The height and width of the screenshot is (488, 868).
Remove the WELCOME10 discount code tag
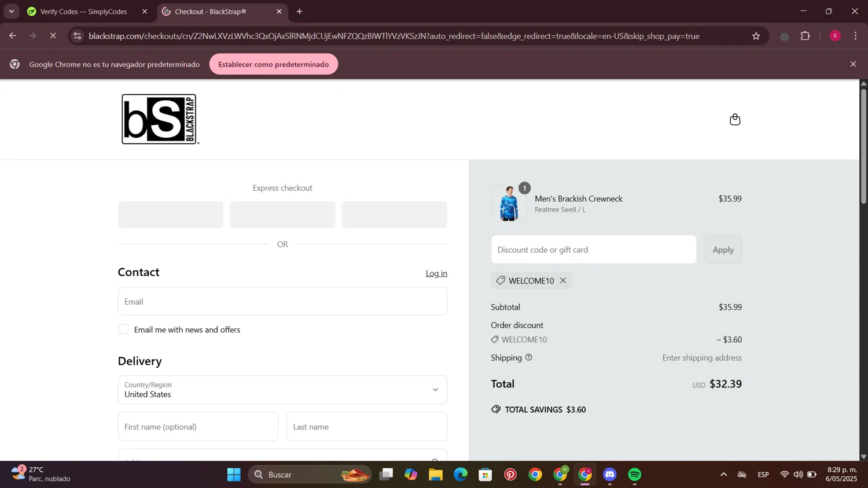coord(563,280)
